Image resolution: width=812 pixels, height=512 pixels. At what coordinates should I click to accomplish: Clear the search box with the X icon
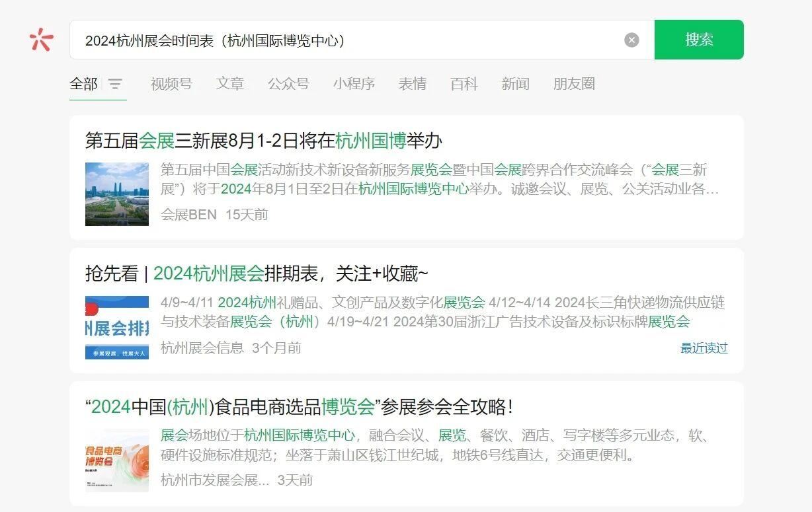click(631, 40)
